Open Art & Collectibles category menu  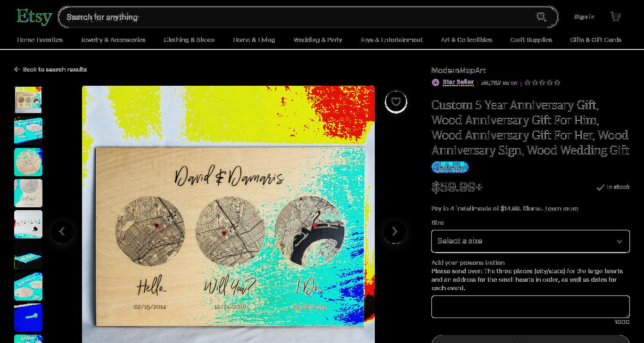click(466, 40)
